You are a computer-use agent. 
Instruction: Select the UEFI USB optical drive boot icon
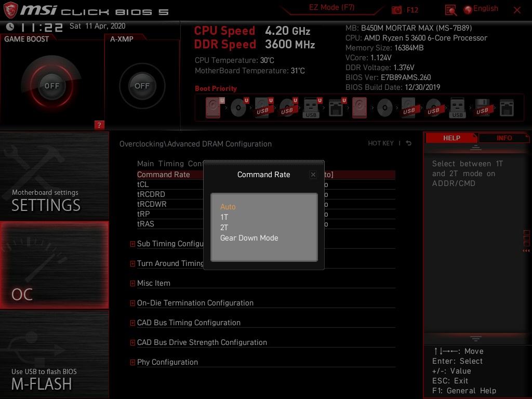(288, 108)
